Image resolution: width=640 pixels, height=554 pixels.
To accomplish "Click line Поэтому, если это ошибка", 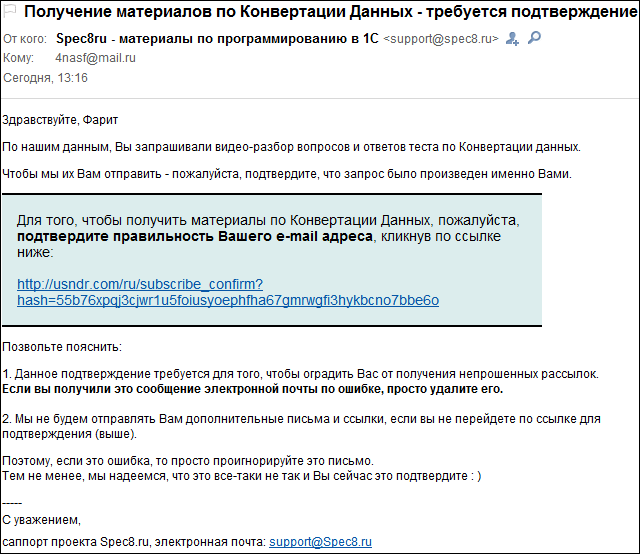I will click(x=188, y=461).
